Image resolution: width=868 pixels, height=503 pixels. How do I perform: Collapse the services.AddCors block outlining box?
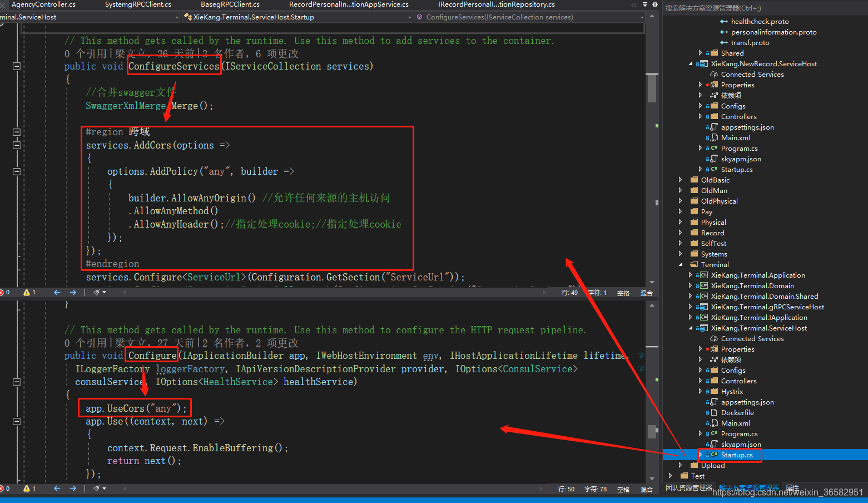point(17,145)
